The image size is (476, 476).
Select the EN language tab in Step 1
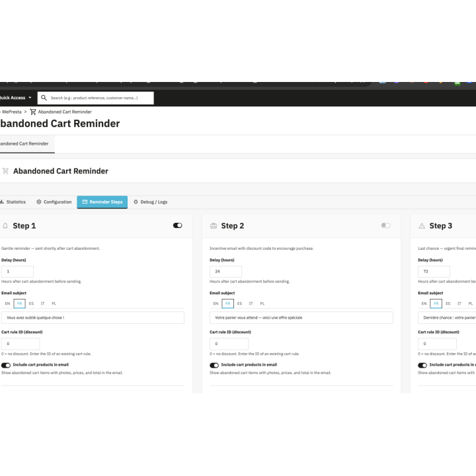pos(7,303)
